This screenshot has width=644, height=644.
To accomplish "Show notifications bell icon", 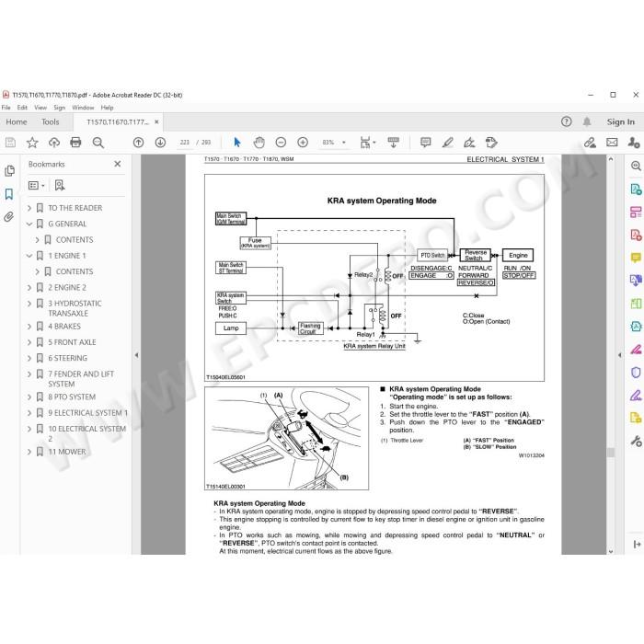I will click(587, 121).
